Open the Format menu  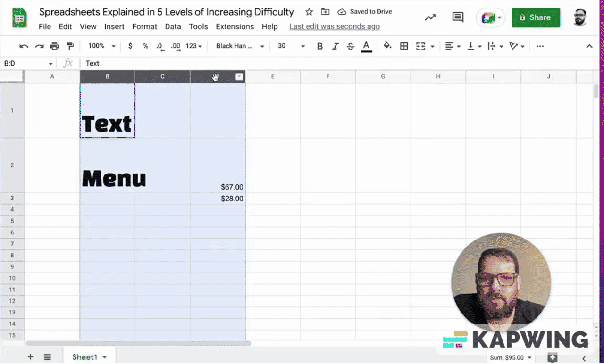[145, 26]
